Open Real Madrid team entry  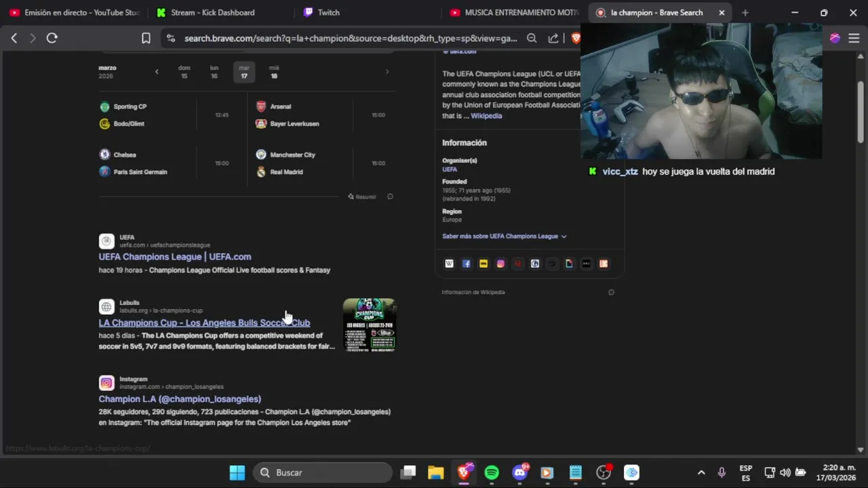[x=279, y=171]
